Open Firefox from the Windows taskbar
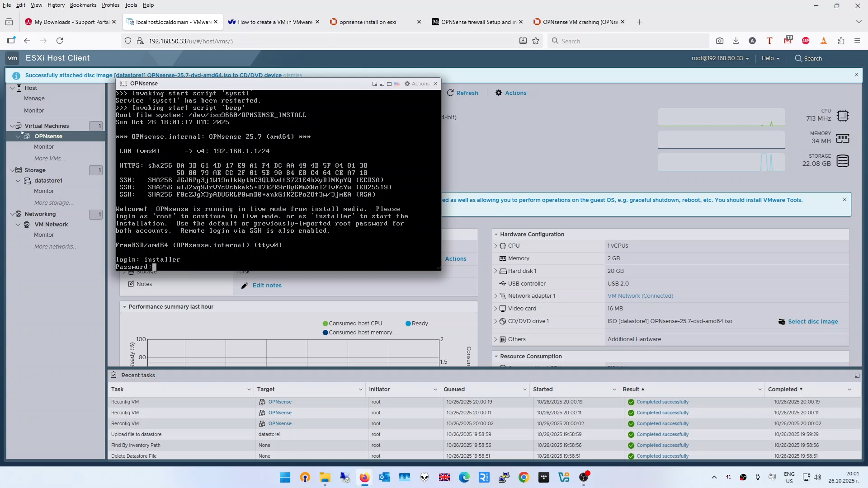Screen dimensions: 868x488 (x=364, y=477)
